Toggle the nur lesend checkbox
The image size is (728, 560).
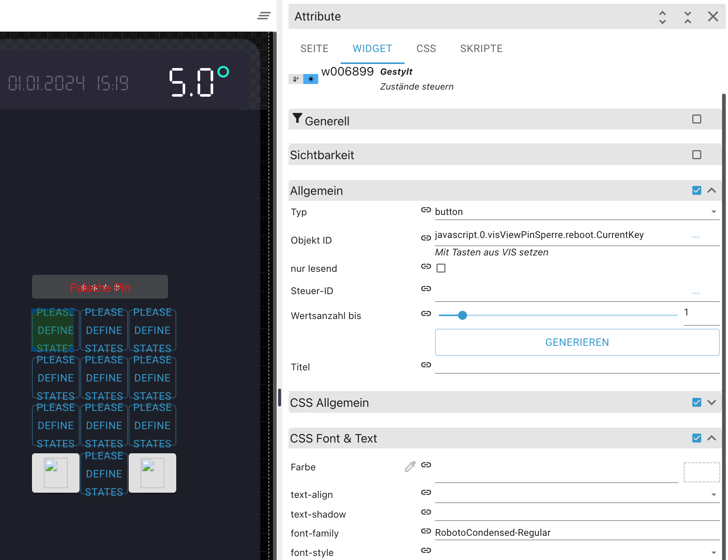coord(441,268)
